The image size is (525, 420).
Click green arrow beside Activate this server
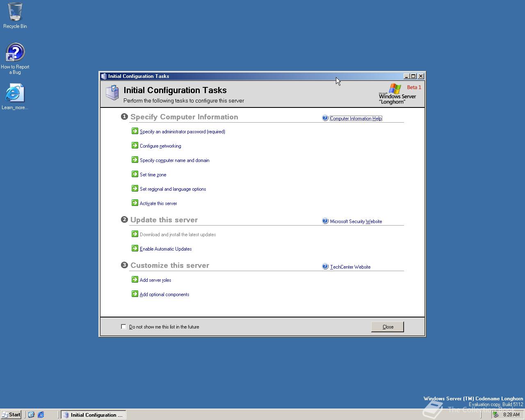coord(135,203)
